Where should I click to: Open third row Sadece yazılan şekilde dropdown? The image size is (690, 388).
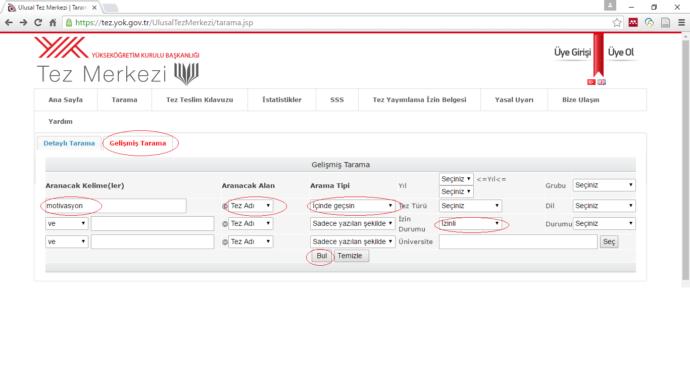[x=352, y=242]
